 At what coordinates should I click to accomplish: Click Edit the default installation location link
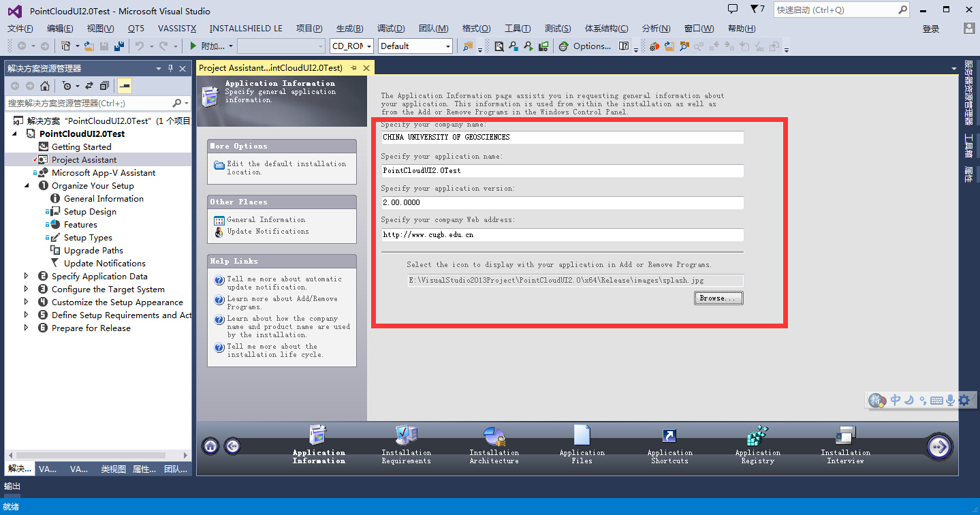pos(287,168)
